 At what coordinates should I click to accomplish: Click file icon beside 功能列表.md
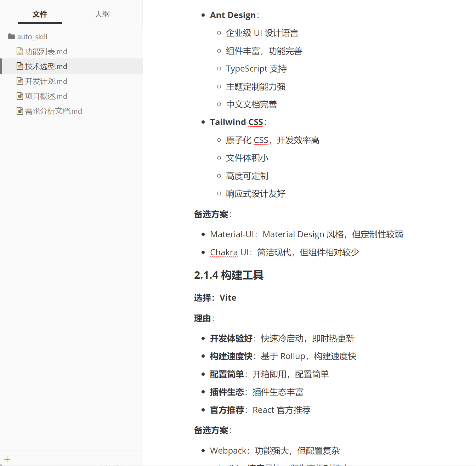coord(20,52)
